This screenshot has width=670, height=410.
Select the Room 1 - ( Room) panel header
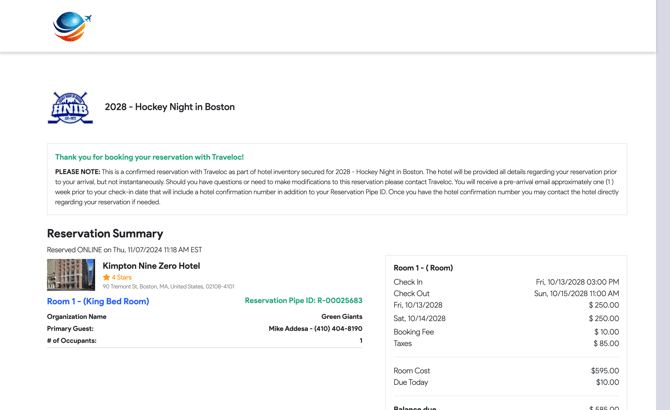pyautogui.click(x=423, y=268)
